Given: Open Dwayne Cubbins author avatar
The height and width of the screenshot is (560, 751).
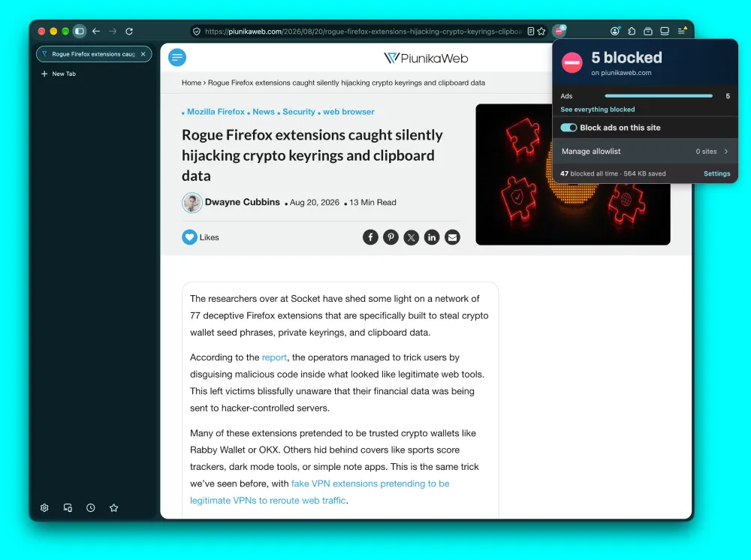Looking at the screenshot, I should (x=192, y=203).
